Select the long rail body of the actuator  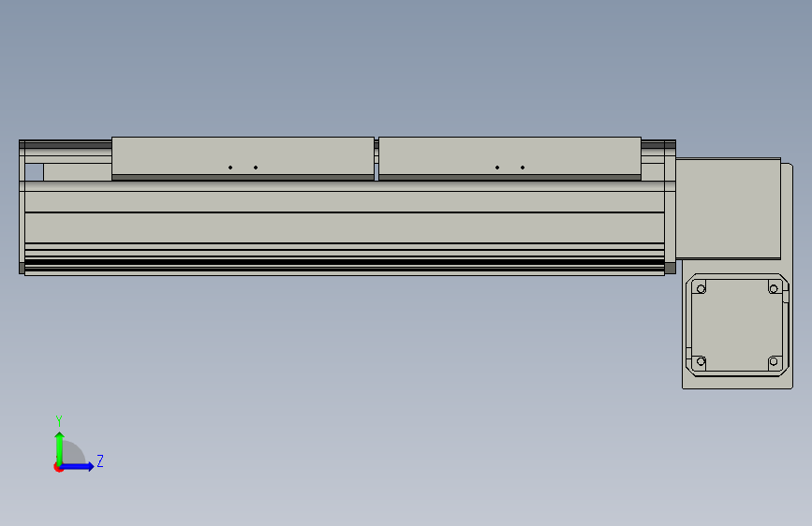tap(345, 227)
